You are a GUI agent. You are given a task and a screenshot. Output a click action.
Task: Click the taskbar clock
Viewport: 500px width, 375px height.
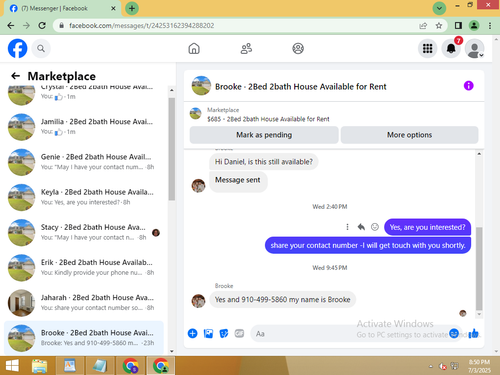[x=479, y=366]
